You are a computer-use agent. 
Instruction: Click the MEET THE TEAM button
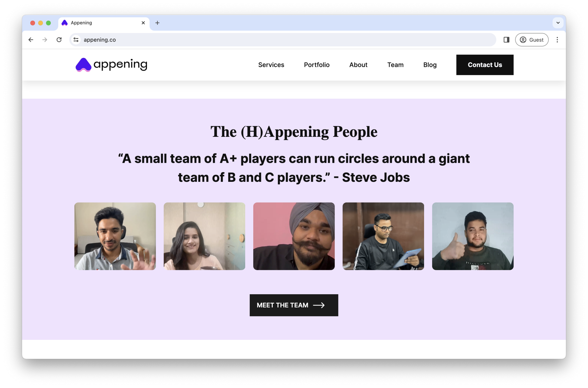click(294, 305)
